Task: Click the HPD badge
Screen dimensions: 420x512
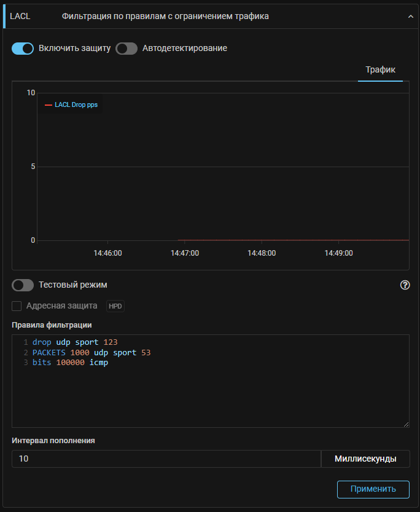Action: (115, 306)
